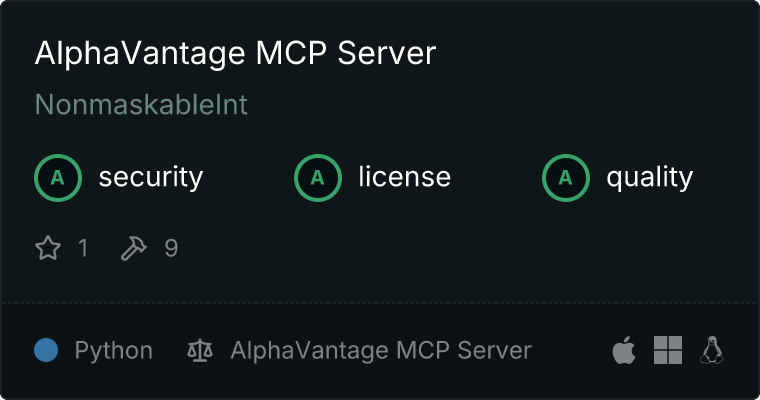This screenshot has height=400, width=760.
Task: Click the Python language label
Action: (113, 351)
